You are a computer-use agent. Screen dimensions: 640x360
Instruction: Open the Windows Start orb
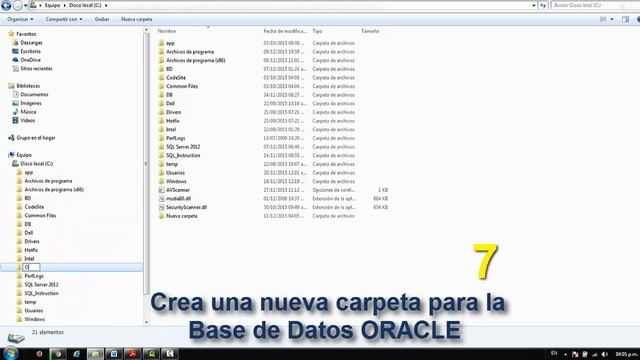[10, 353]
